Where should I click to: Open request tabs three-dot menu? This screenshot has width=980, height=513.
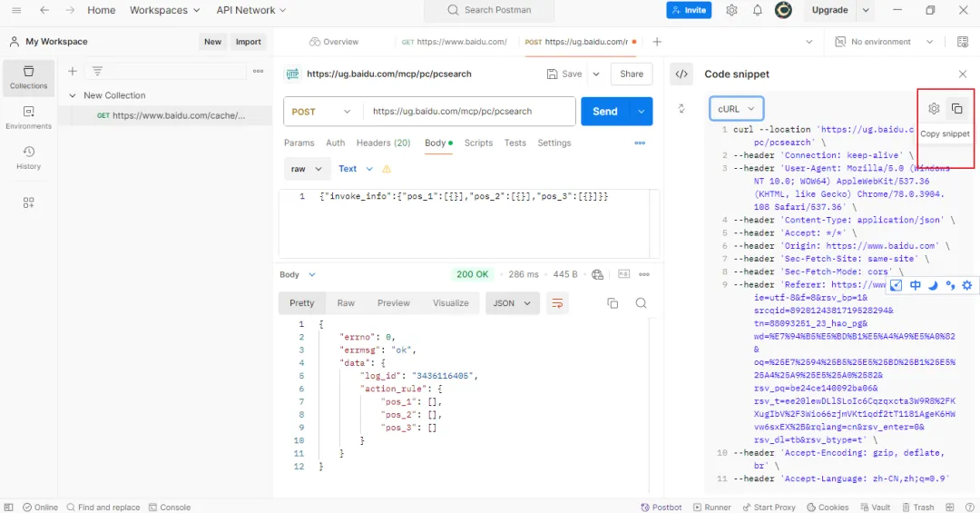(x=640, y=143)
